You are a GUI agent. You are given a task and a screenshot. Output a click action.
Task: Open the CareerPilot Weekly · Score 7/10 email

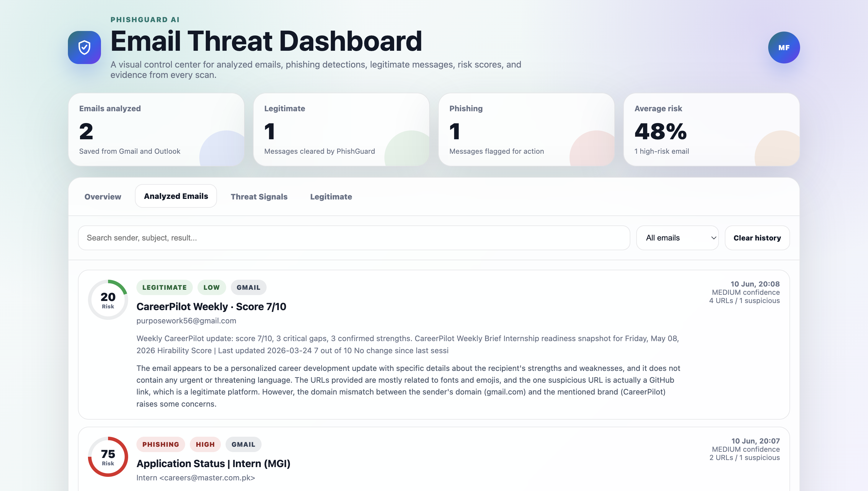[x=211, y=307]
